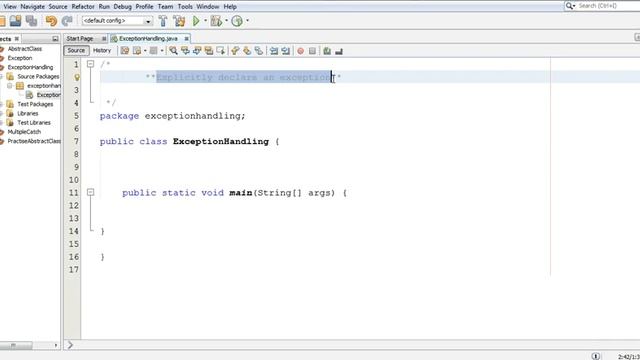Image resolution: width=640 pixels, height=360 pixels.
Task: Select Source Packages folder
Action: coord(38,76)
